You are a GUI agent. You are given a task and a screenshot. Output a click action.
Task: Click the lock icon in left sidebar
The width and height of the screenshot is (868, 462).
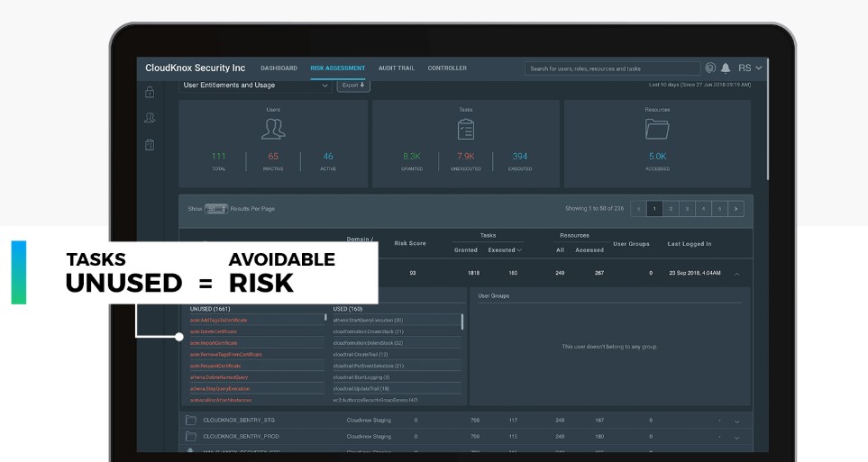pos(150,92)
